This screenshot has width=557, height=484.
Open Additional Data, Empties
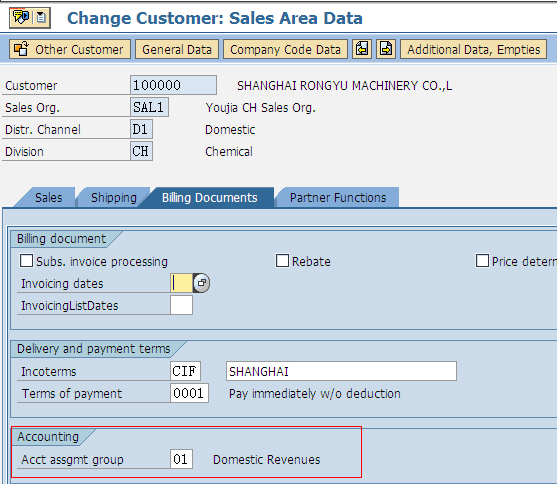474,49
